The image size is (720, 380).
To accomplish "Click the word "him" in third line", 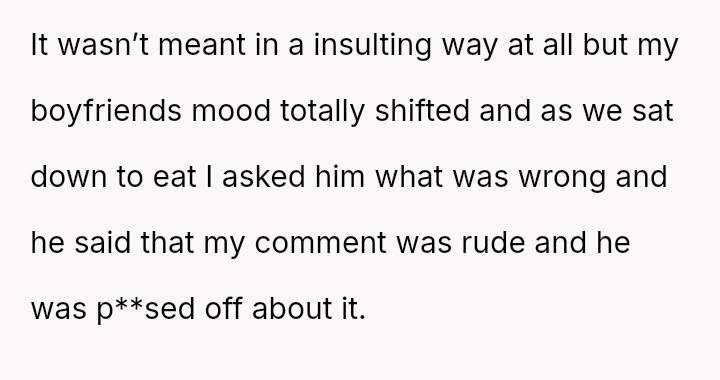I will [340, 177].
